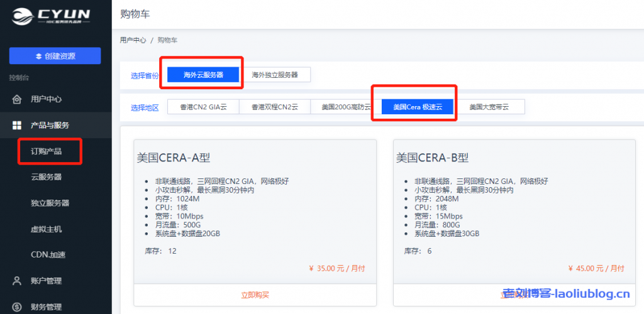Open 订购产品 in the sidebar
Viewport: 644px width, 314px height.
[47, 151]
